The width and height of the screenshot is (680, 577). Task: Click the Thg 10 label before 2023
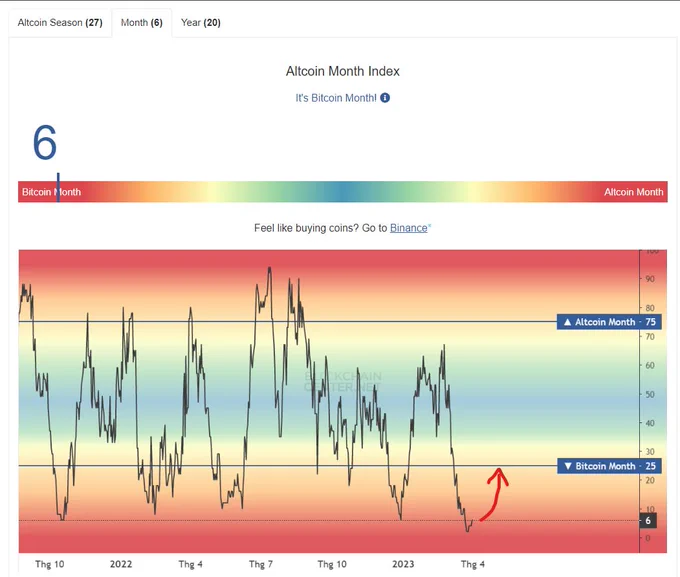click(x=332, y=564)
